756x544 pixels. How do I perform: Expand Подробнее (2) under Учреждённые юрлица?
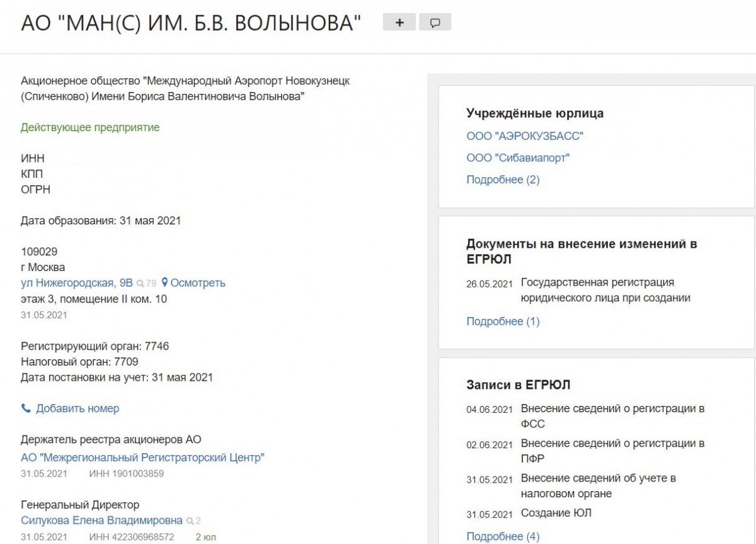(503, 180)
